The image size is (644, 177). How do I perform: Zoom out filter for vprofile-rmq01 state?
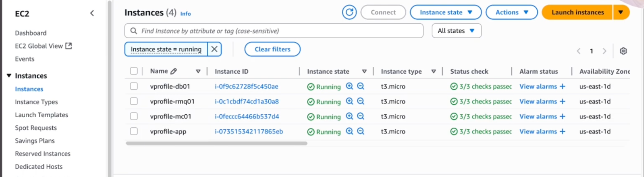point(361,101)
